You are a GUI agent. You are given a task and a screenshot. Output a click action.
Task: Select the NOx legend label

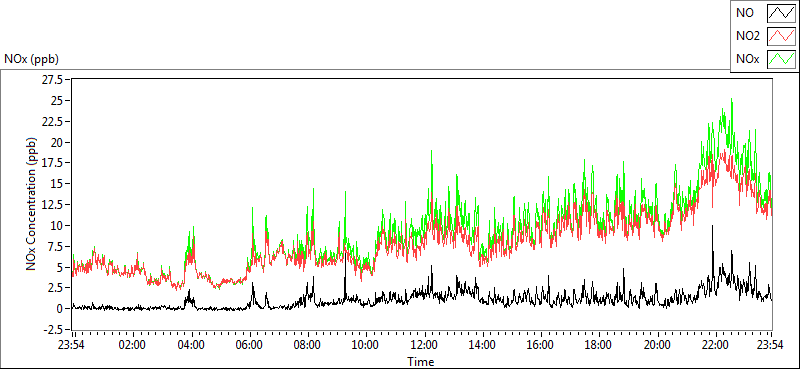click(x=747, y=59)
